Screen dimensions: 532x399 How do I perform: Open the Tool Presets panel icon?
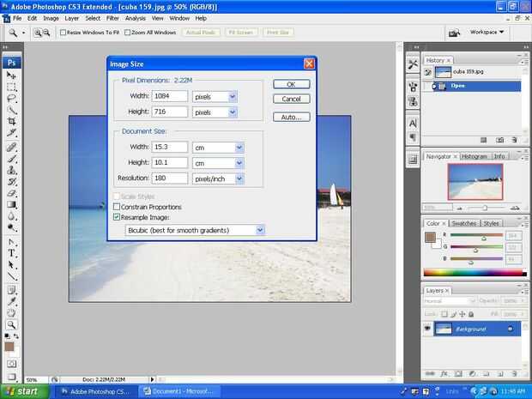(413, 63)
